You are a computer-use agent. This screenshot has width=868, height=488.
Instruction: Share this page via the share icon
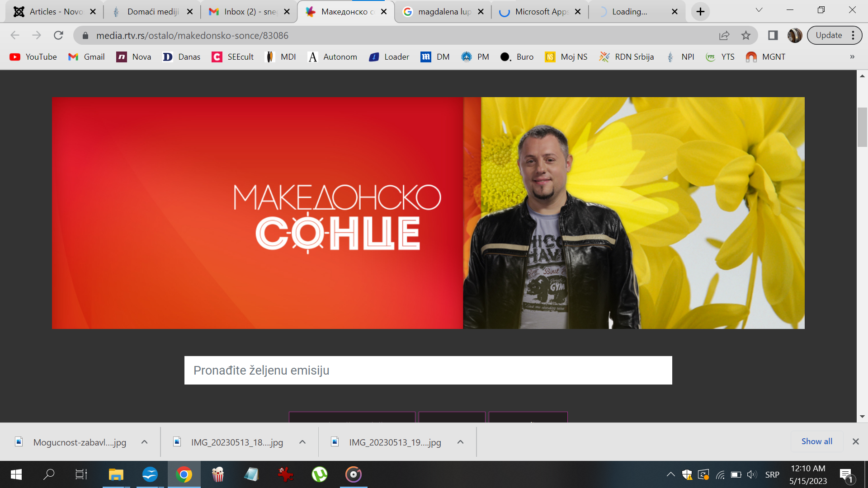[x=724, y=35]
